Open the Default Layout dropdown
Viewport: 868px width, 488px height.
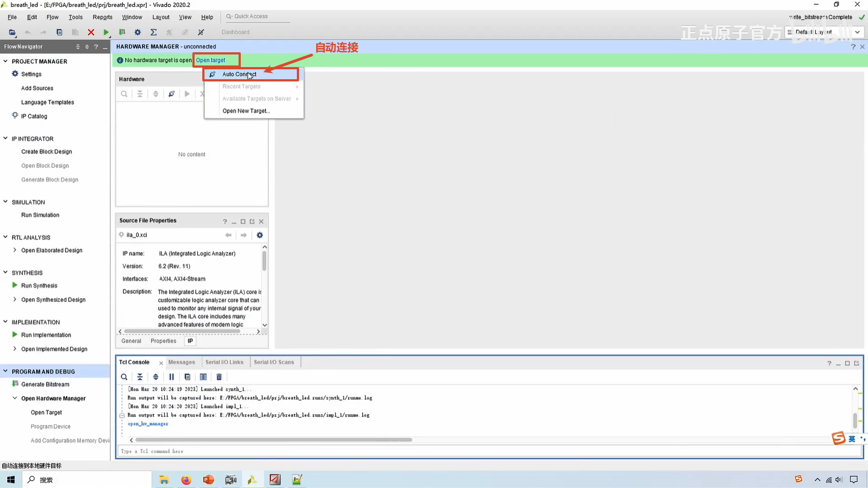823,32
